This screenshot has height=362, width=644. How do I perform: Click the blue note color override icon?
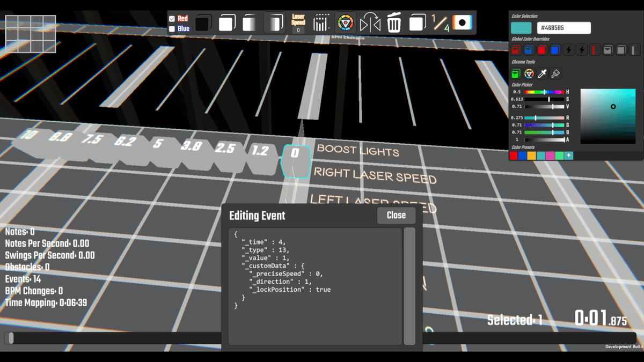[x=529, y=50]
